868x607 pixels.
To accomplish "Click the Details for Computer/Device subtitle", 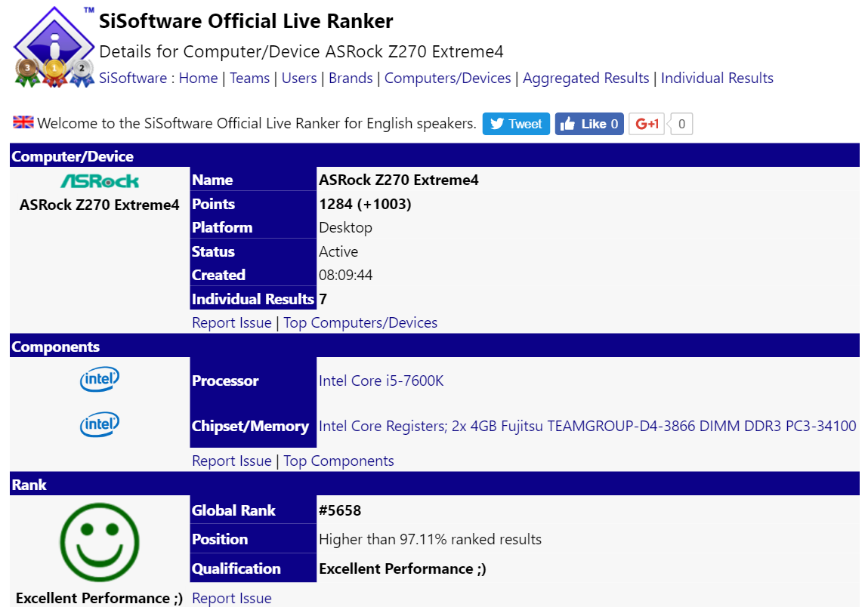I will click(x=301, y=51).
